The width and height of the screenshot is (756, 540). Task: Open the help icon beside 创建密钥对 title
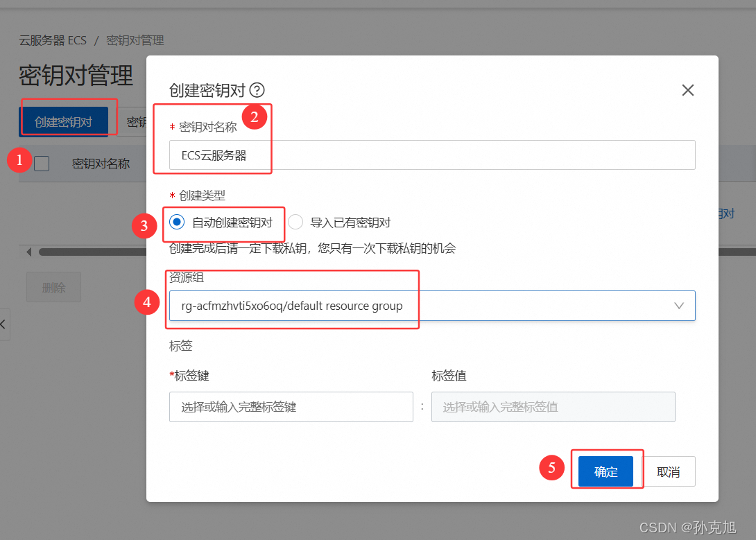point(257,90)
